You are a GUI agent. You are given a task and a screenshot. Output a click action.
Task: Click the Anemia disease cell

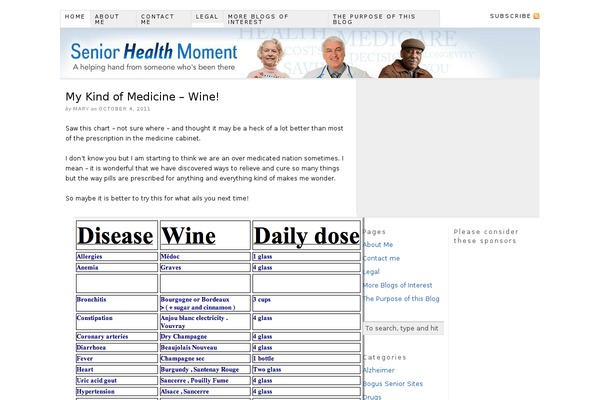coord(117,268)
